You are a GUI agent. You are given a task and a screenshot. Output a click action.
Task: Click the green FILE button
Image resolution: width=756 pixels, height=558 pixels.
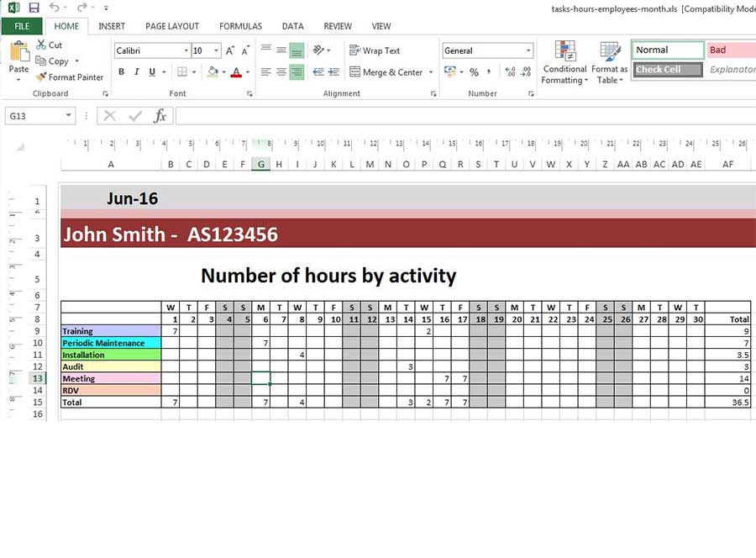[x=22, y=26]
